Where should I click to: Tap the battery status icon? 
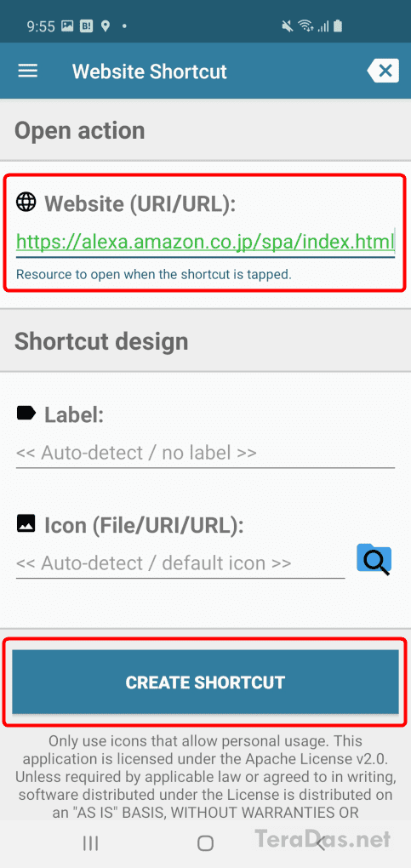[339, 26]
